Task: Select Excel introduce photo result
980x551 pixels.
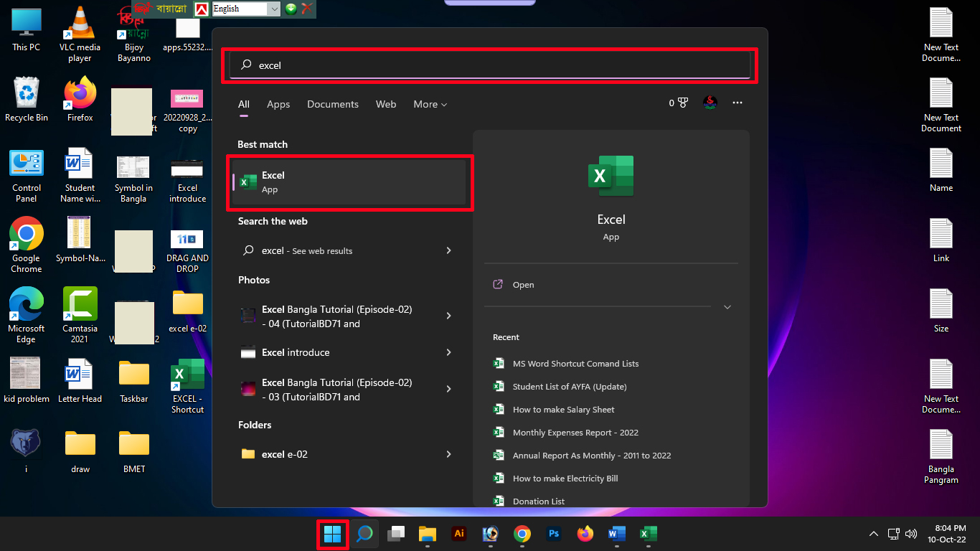Action: click(x=350, y=352)
